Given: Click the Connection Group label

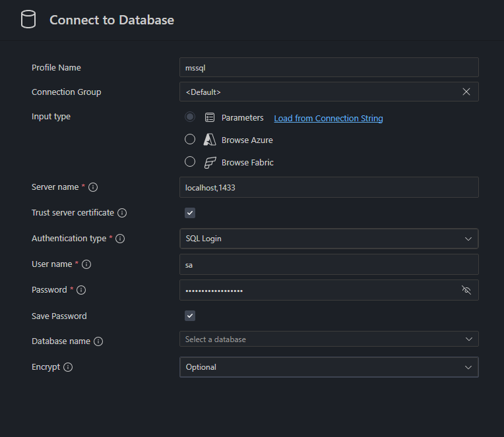Looking at the screenshot, I should click(66, 92).
